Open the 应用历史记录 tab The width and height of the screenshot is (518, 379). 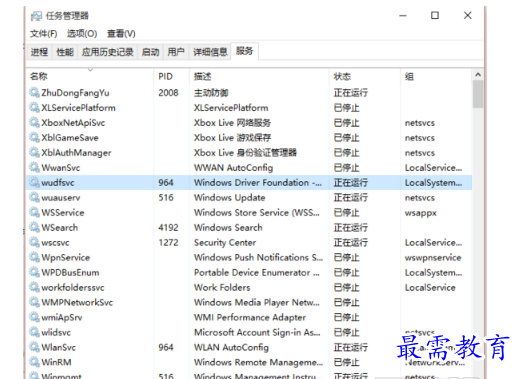pos(108,52)
